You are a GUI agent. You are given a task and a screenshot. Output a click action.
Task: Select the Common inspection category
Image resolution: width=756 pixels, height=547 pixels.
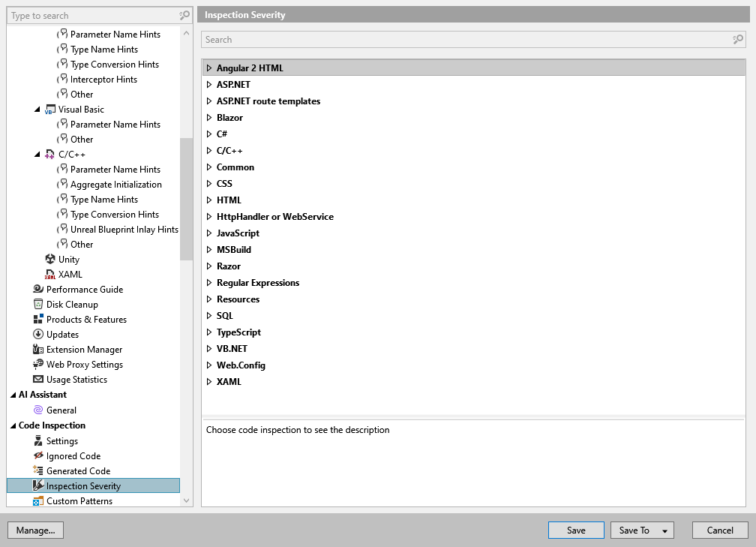pyautogui.click(x=235, y=167)
